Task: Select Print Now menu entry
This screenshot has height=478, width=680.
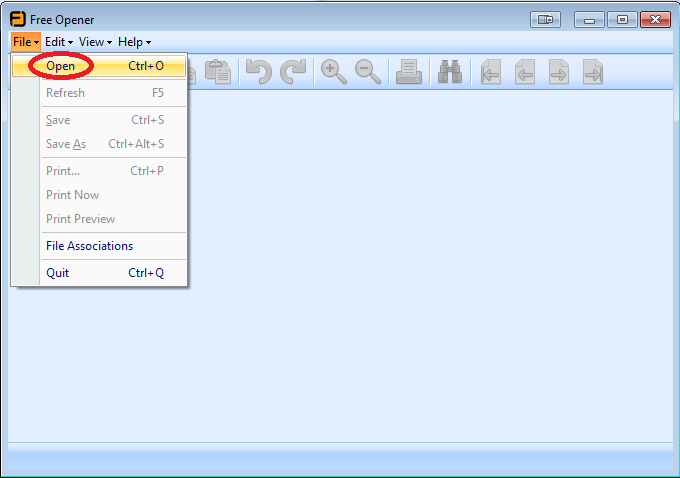Action: click(x=99, y=195)
